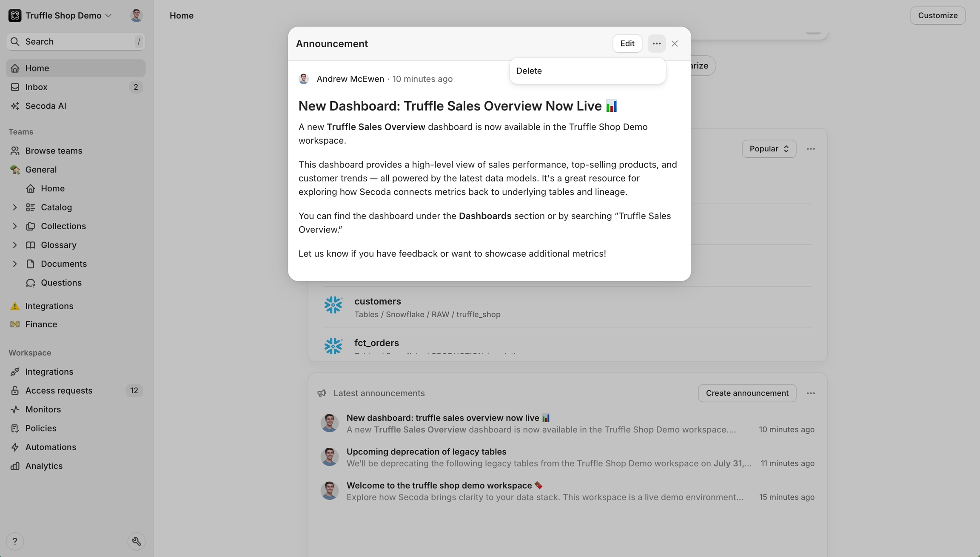Viewport: 980px width, 557px height.
Task: Click the Monitors pulse icon
Action: pyautogui.click(x=15, y=409)
